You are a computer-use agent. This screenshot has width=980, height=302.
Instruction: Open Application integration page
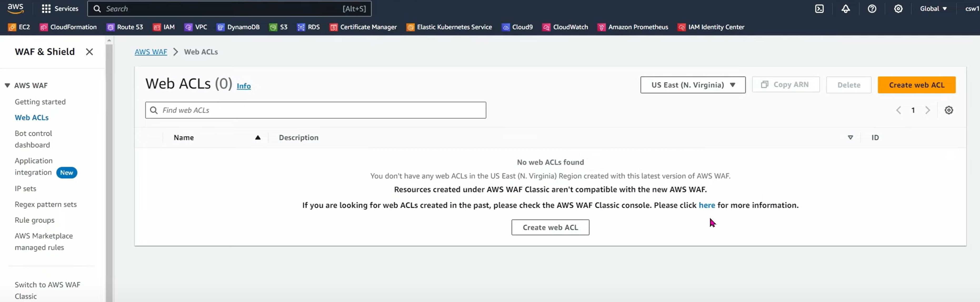(33, 166)
